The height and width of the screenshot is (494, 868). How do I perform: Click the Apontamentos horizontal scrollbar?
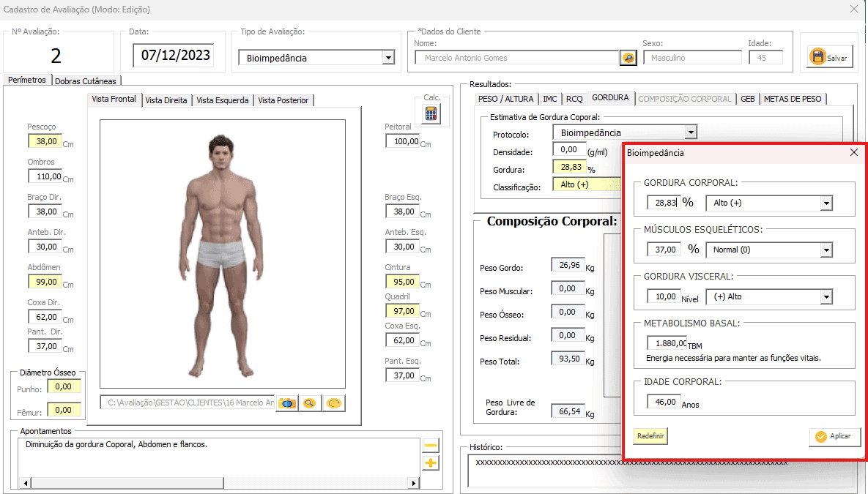[220, 484]
